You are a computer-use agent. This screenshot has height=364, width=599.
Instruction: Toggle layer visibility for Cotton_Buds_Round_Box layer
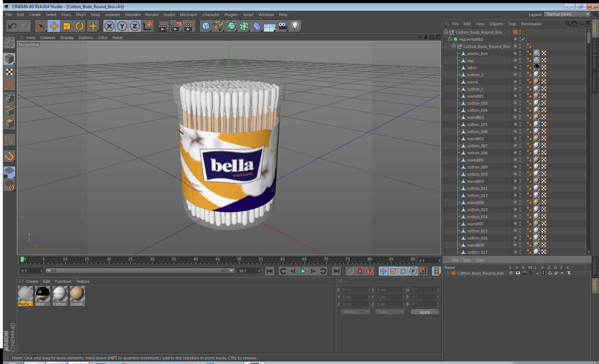point(518,273)
